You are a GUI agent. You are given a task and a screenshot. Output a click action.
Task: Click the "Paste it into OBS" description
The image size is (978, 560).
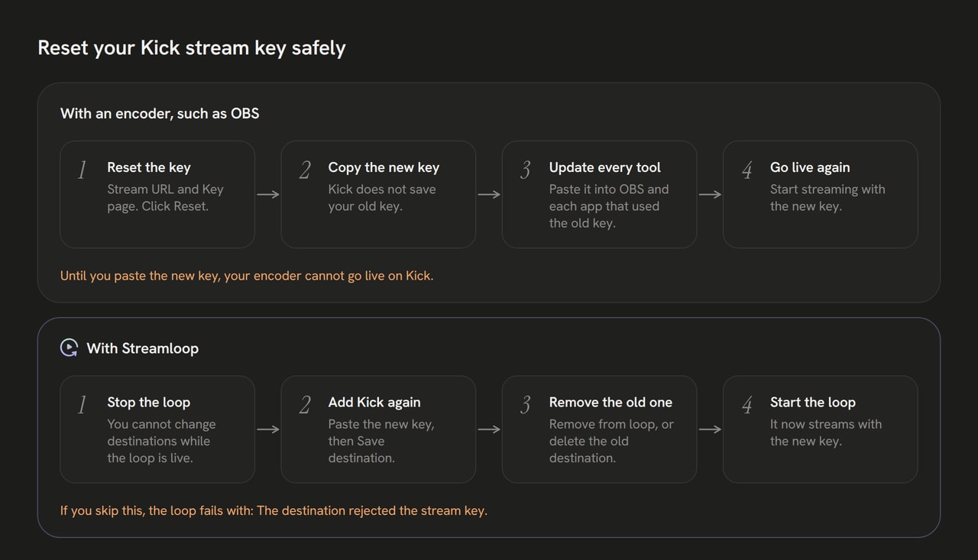[x=609, y=206]
